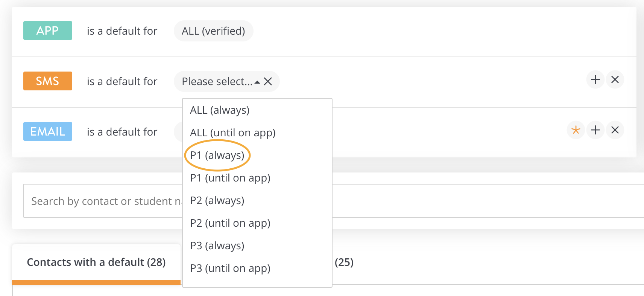The width and height of the screenshot is (644, 296).
Task: Select P3 (until on app) option
Action: (x=230, y=268)
